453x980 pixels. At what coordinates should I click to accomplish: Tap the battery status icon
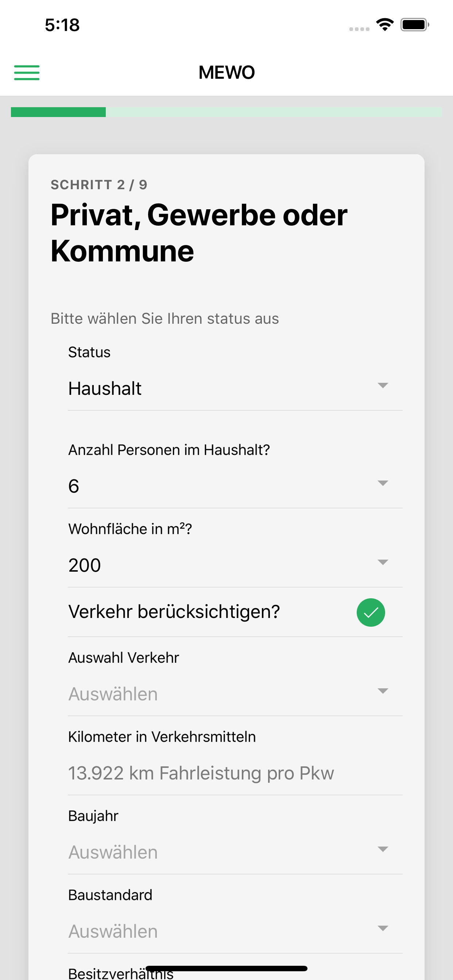point(414,25)
